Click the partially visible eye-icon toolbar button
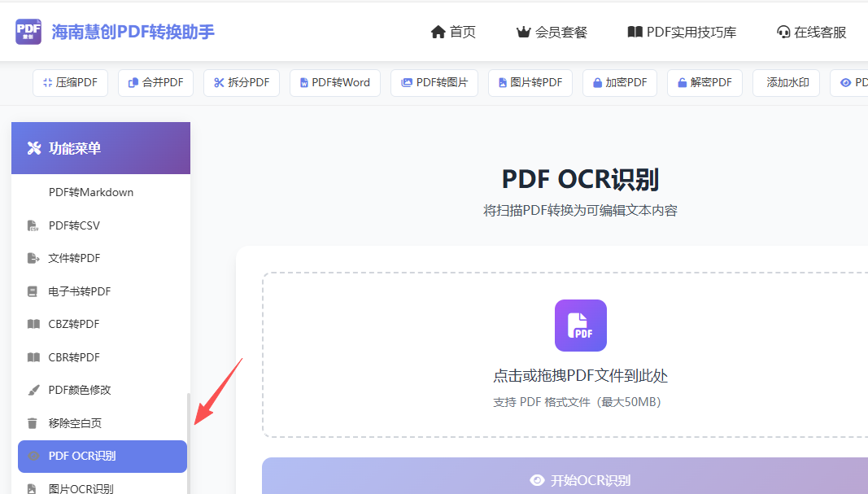Screen dimensions: 868x494 click(849, 82)
